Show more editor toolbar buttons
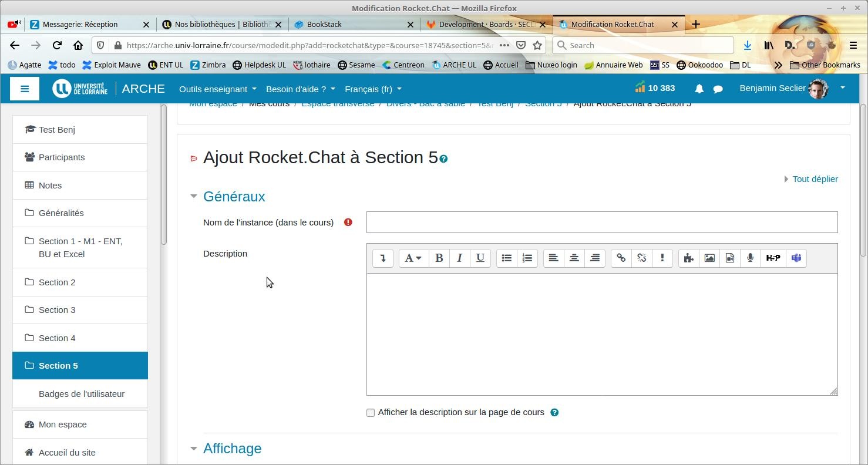The image size is (868, 465). coord(383,258)
